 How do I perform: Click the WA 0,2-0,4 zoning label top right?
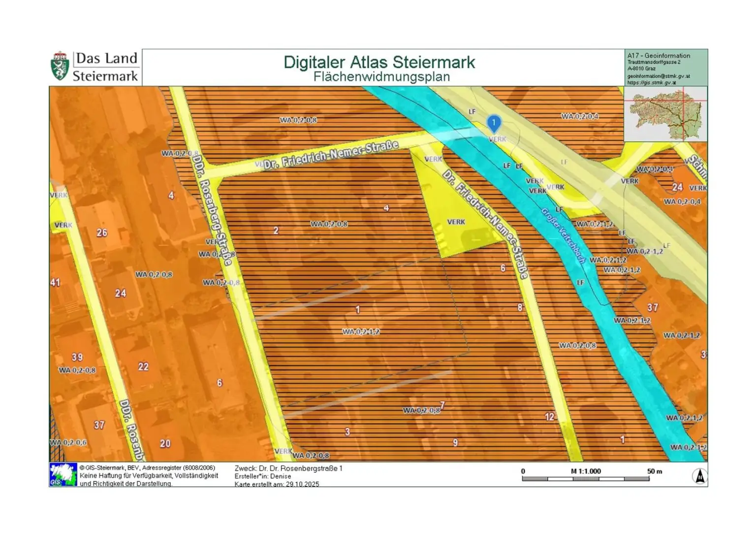click(x=580, y=116)
